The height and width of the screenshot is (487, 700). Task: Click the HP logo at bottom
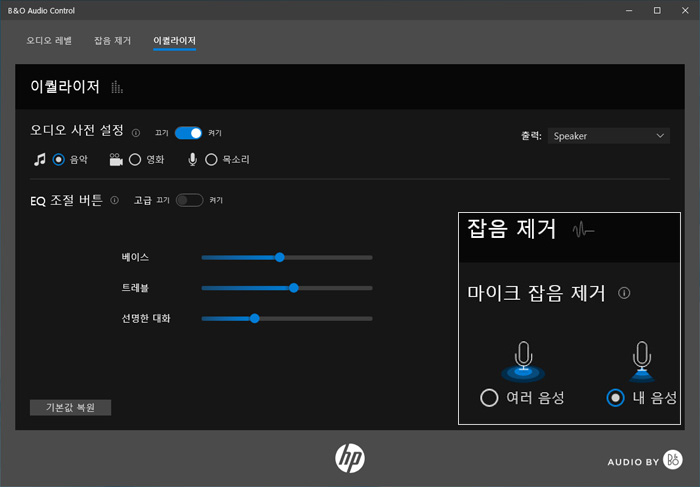pos(350,458)
